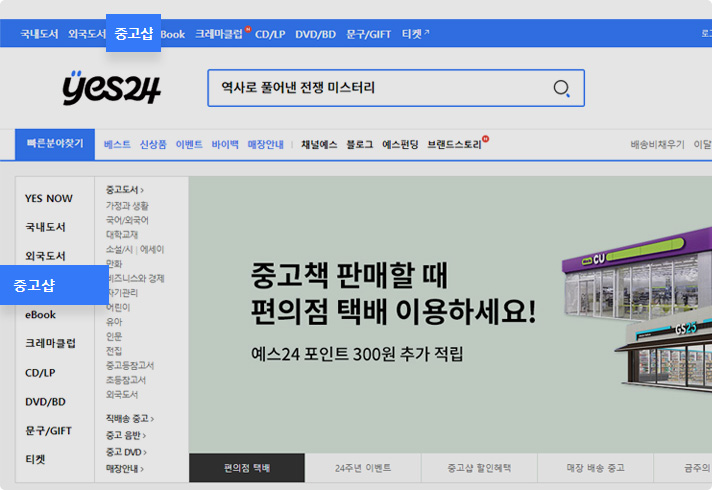712x490 pixels.
Task: Open 중고등참고서 subcategory
Action: [130, 366]
